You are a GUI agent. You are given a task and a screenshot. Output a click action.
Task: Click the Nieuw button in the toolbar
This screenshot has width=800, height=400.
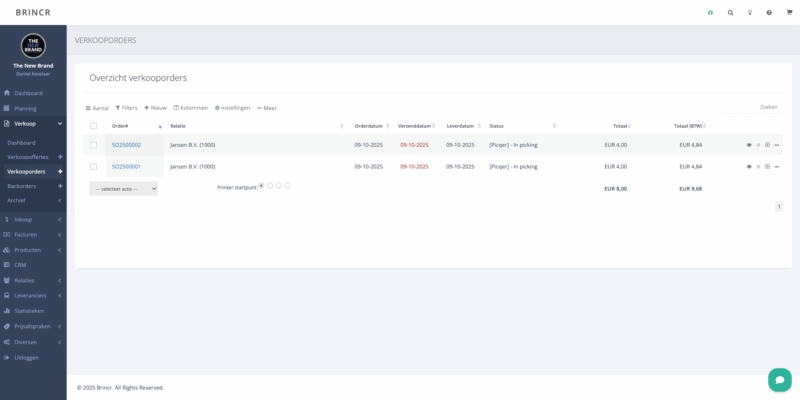[x=155, y=107]
